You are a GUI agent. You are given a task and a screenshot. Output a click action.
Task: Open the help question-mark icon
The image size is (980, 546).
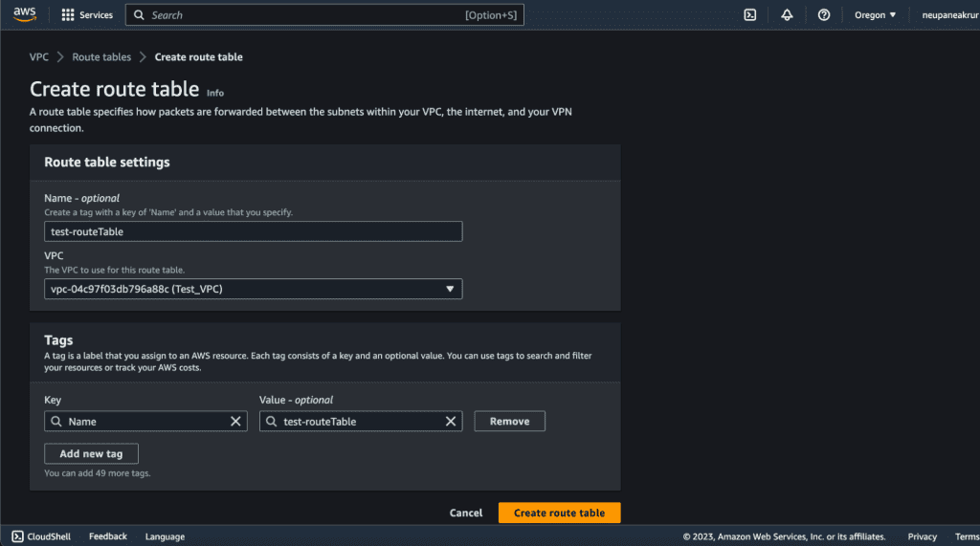pyautogui.click(x=824, y=15)
